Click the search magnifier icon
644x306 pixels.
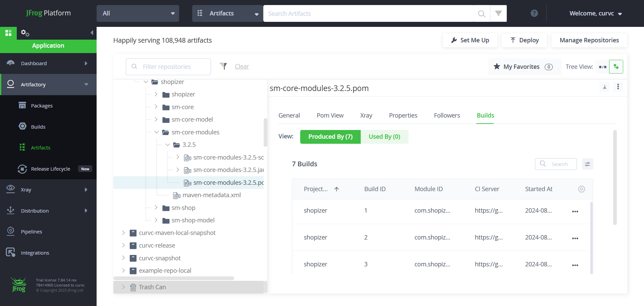[x=482, y=14]
